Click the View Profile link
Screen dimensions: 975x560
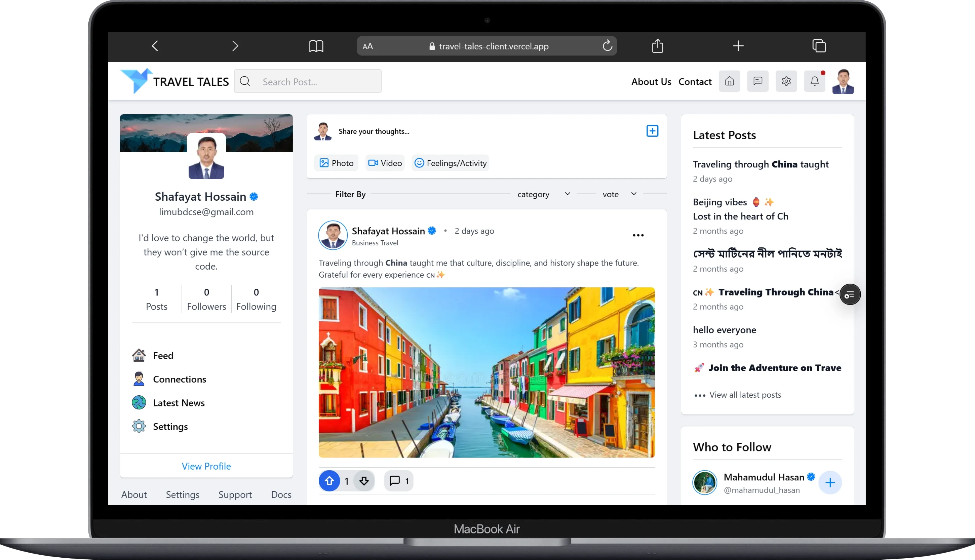[x=206, y=466]
